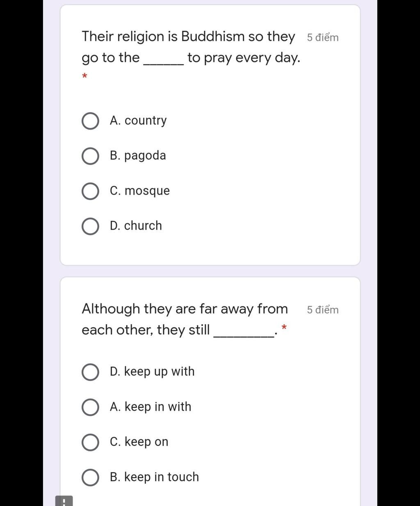The width and height of the screenshot is (420, 506).
Task: Click the 'B. keep in touch' label
Action: [154, 477]
